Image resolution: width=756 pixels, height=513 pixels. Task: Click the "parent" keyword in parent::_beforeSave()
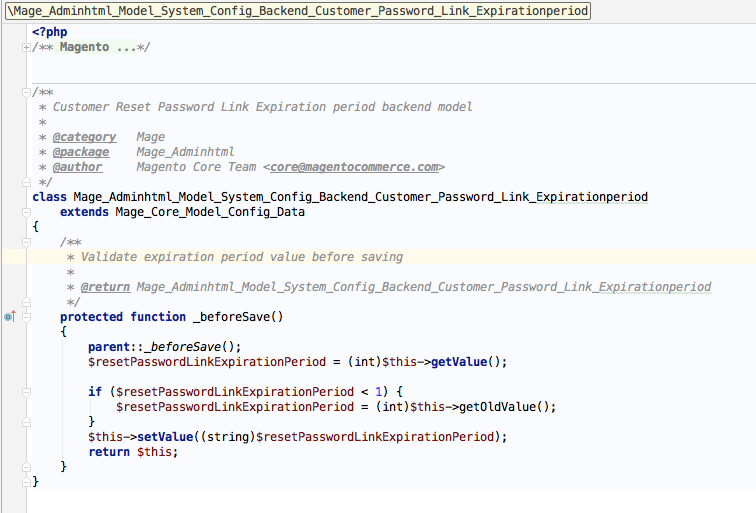[x=109, y=347]
